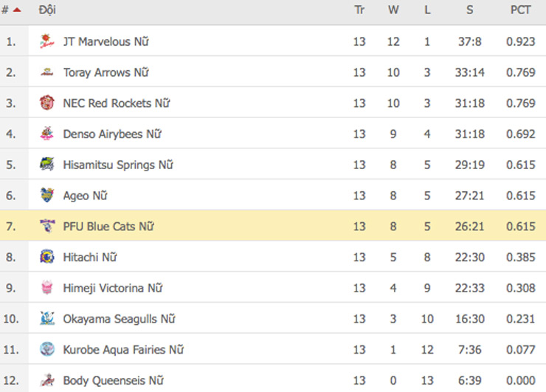Sort by the L losses column
546x392 pixels.
(427, 10)
